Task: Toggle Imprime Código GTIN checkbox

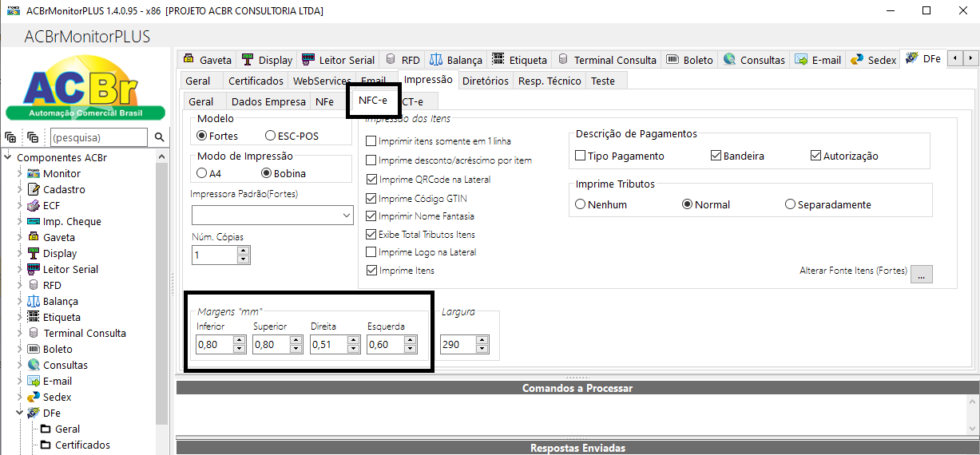Action: [x=371, y=198]
